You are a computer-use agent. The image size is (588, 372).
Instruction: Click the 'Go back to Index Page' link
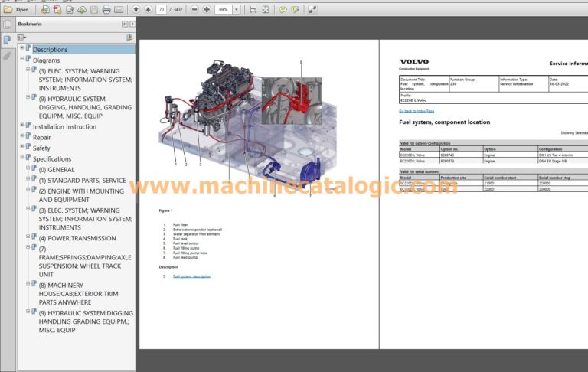pyautogui.click(x=416, y=111)
